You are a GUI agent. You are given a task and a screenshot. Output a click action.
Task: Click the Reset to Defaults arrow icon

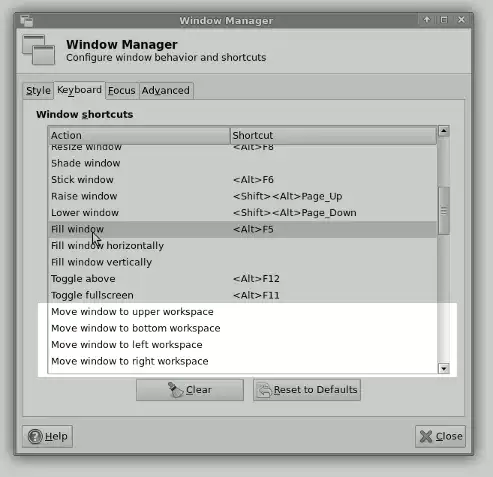tap(265, 390)
